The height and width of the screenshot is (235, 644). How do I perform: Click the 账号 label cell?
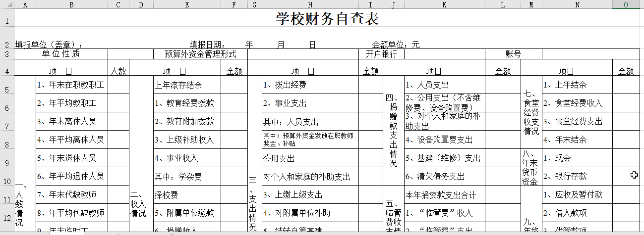click(x=513, y=53)
